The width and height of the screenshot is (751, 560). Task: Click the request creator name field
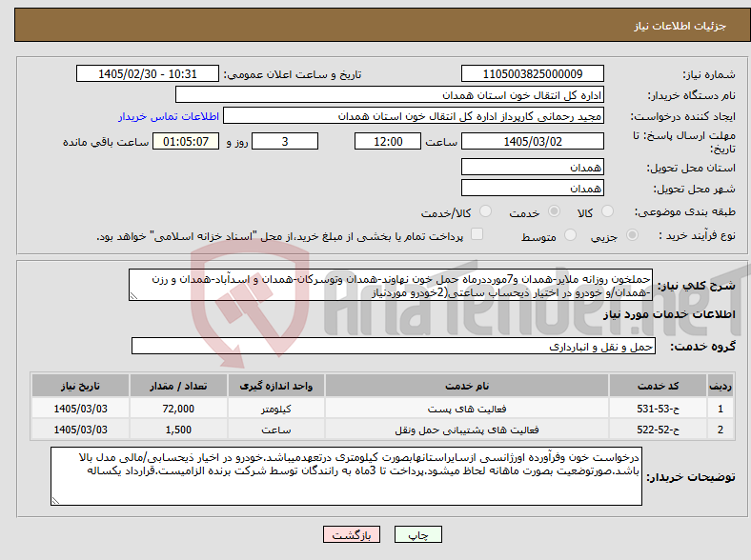tap(414, 116)
